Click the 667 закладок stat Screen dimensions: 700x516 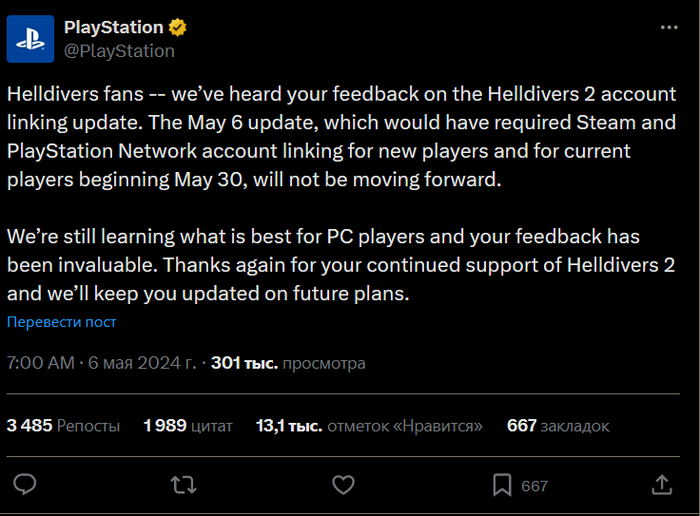(x=558, y=425)
